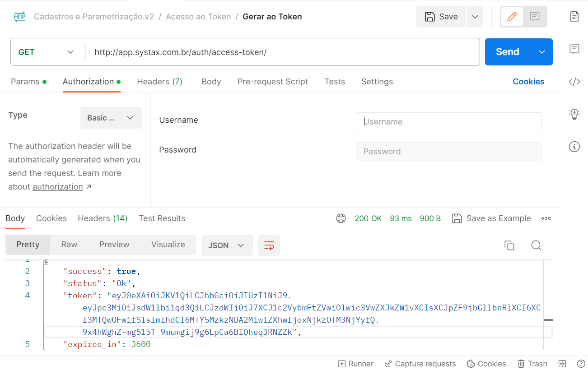Image resolution: width=588 pixels, height=370 pixels.
Task: Open the Tests tab
Action: pos(335,82)
